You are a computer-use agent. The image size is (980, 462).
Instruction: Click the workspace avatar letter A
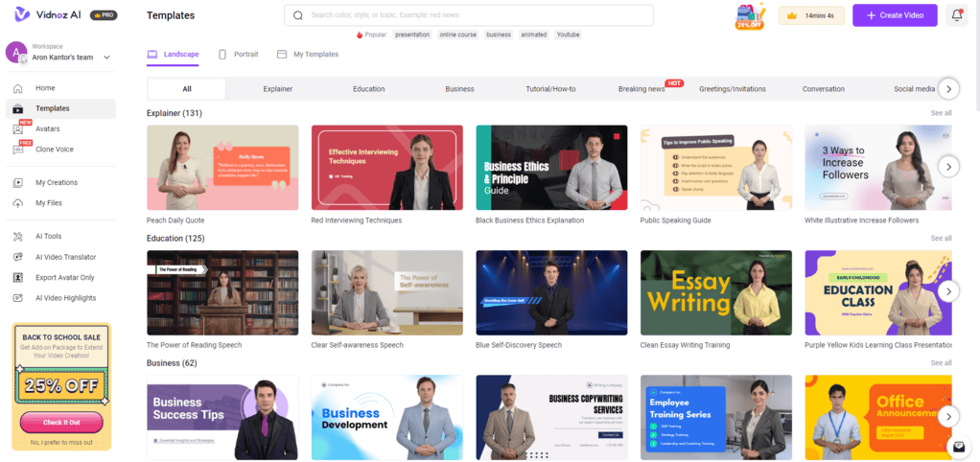[x=16, y=53]
